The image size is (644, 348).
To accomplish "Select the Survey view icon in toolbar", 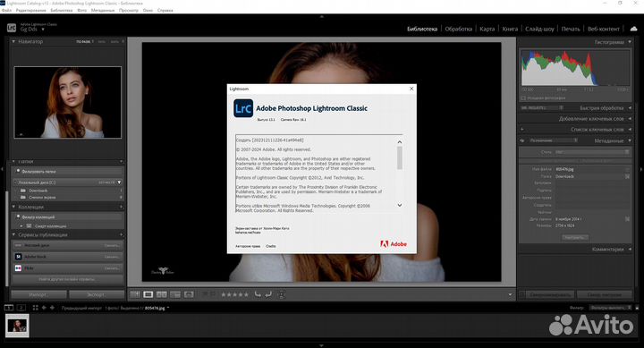I will pos(175,294).
